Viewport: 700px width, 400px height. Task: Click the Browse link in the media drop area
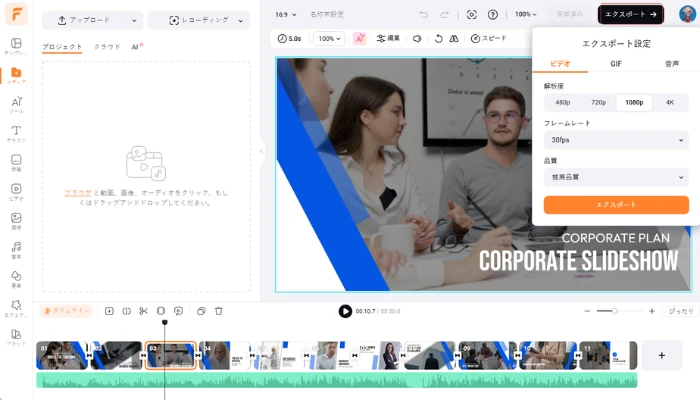click(78, 193)
